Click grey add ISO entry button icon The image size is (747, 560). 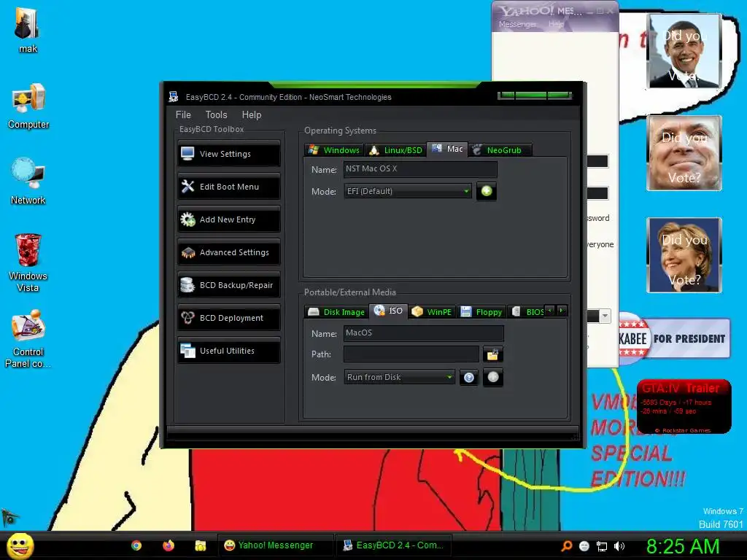click(x=493, y=377)
